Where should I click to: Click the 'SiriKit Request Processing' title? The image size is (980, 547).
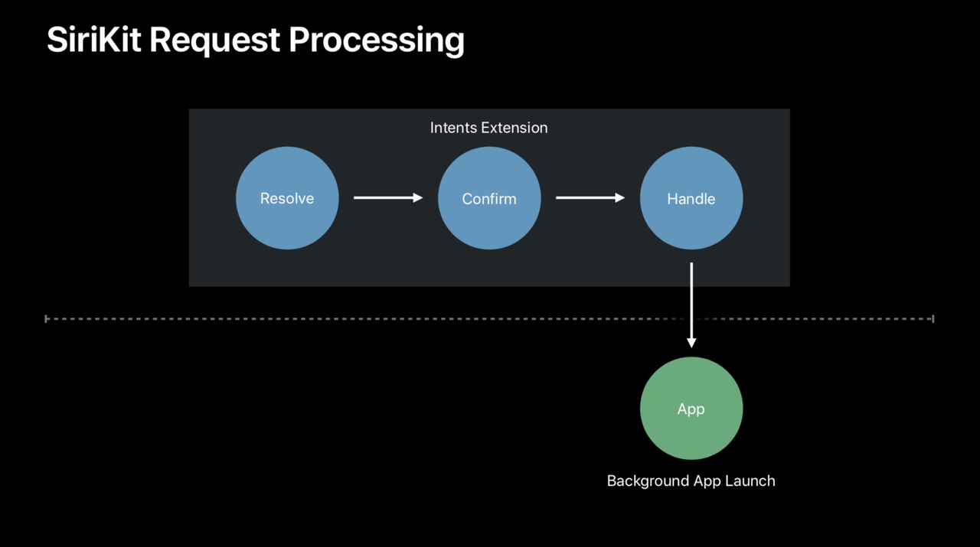(x=256, y=40)
